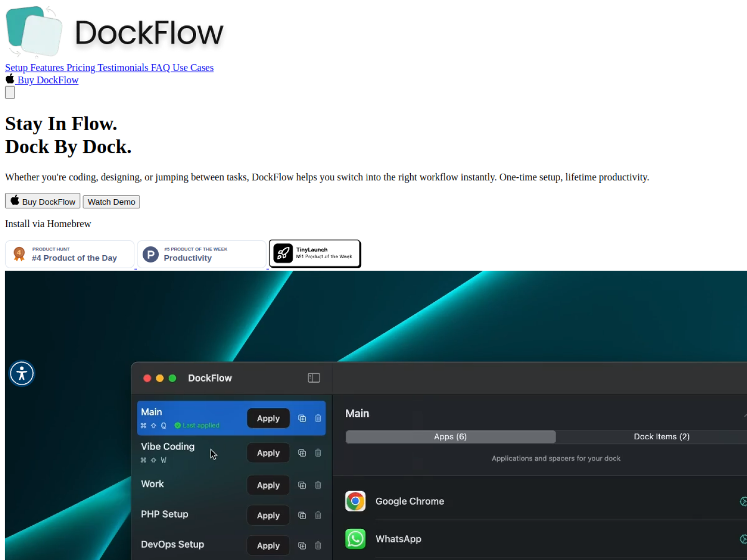This screenshot has width=747, height=560.
Task: Click the 'Stay In Flow.' heading
Action: point(61,124)
